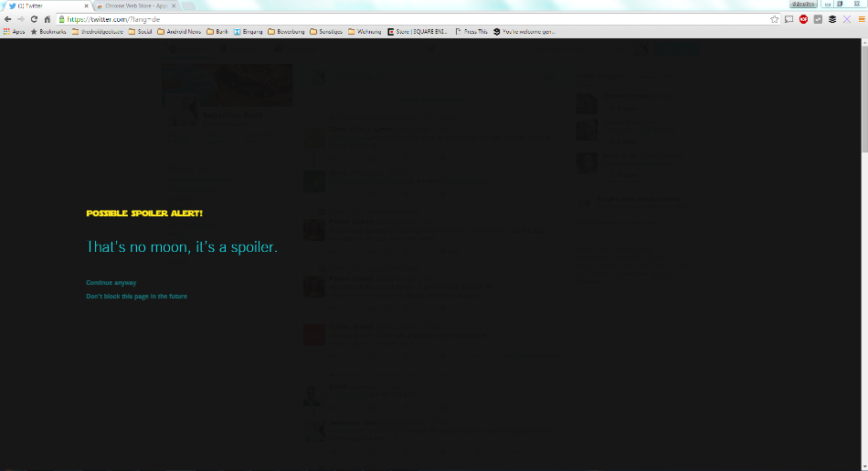
Task: Open the Store | SQUARE ENIX bookmark
Action: [x=418, y=32]
